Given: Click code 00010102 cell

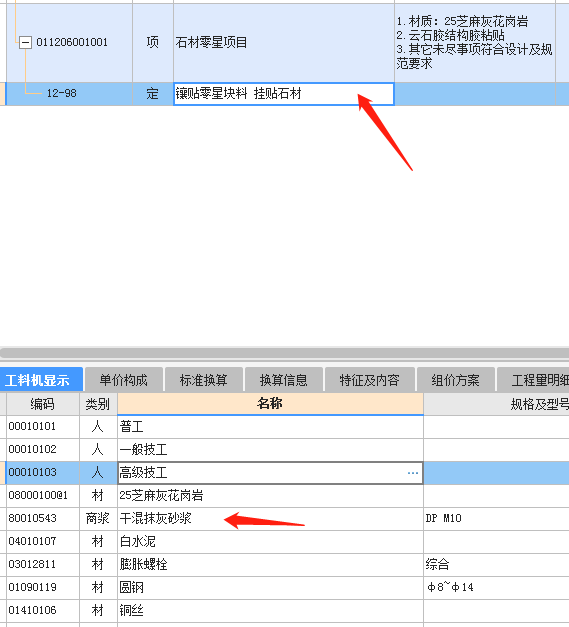Looking at the screenshot, I should click(42, 450).
